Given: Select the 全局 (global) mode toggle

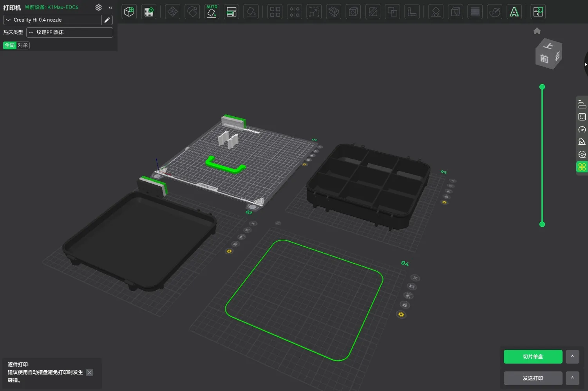Looking at the screenshot, I should 9,45.
